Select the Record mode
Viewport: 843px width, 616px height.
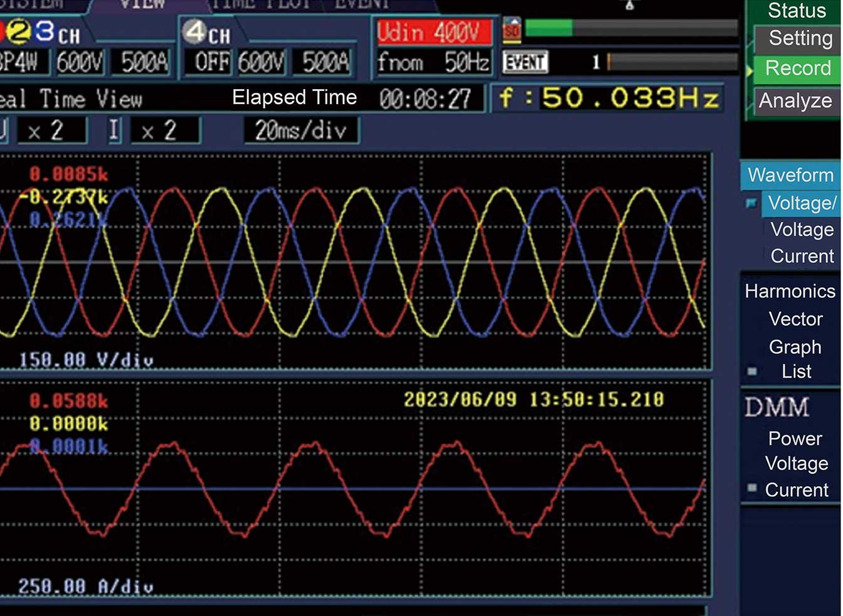(797, 68)
